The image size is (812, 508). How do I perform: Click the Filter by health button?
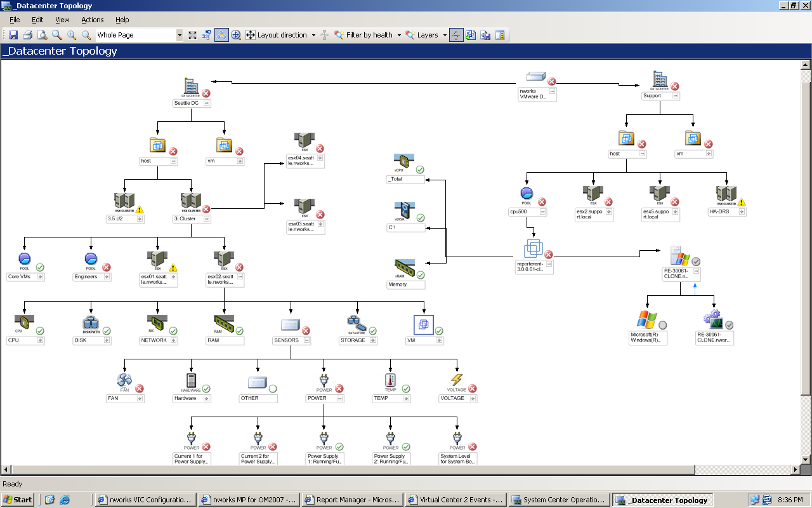point(363,35)
